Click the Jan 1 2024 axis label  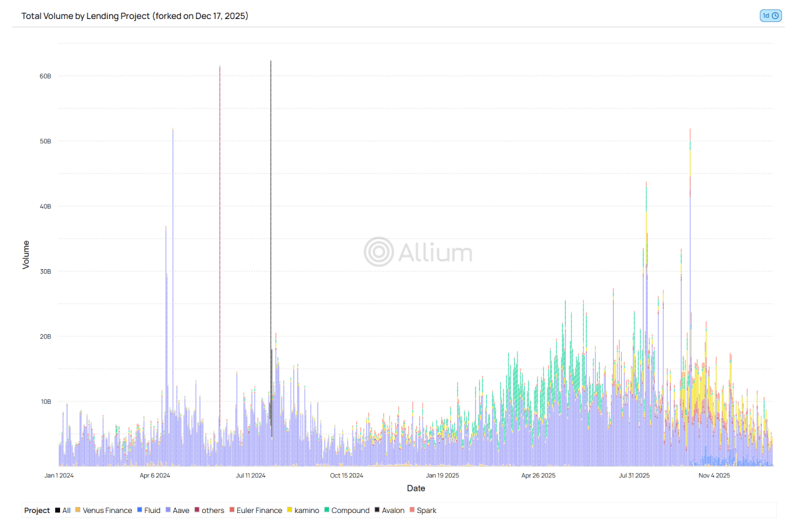59,475
